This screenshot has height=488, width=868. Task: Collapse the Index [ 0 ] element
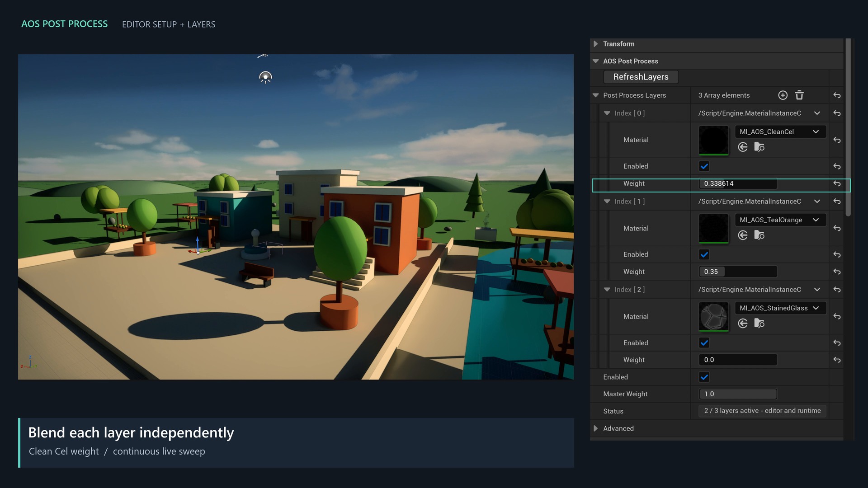(607, 113)
